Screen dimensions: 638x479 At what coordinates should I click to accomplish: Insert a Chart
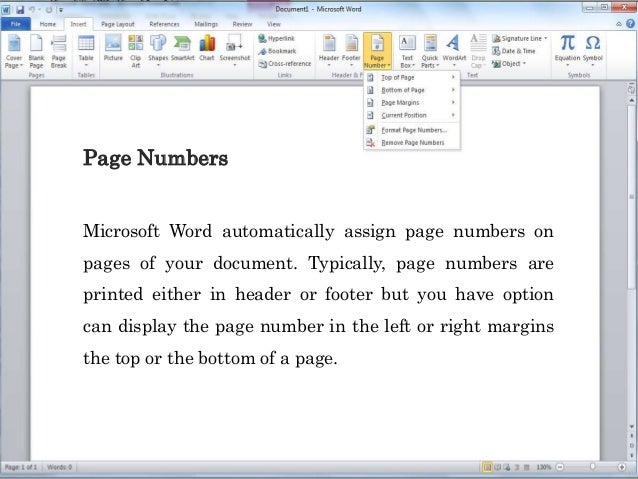point(207,49)
